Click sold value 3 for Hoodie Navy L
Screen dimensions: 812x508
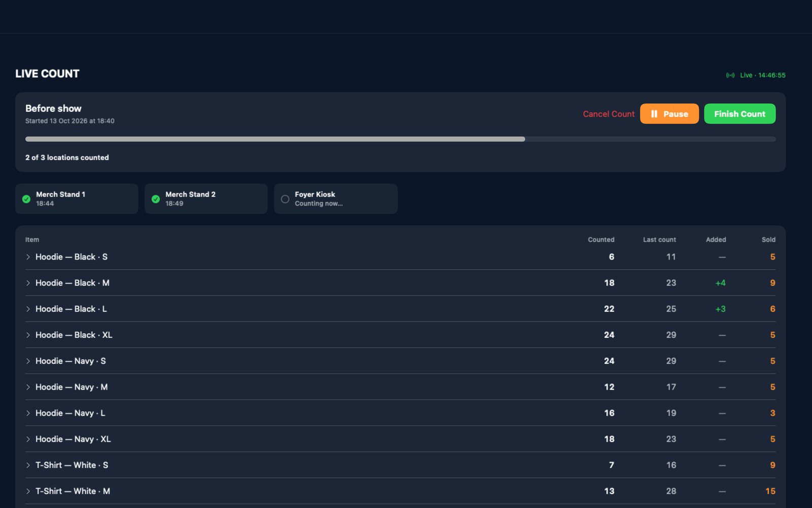coord(772,413)
